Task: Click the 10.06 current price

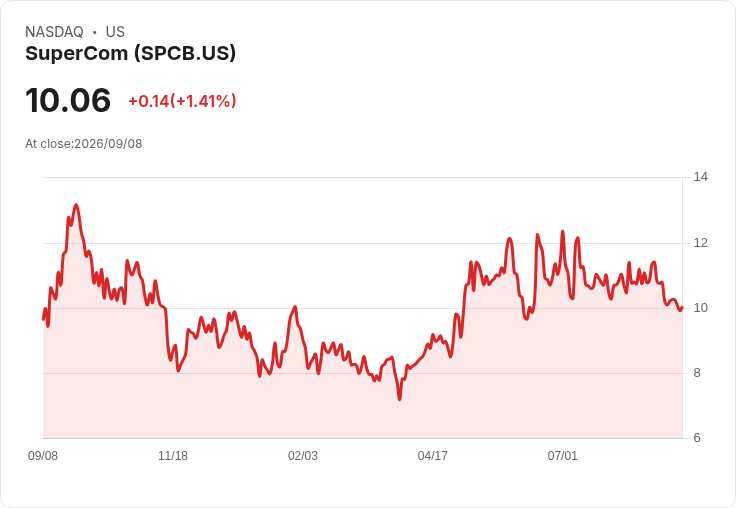Action: click(x=68, y=100)
